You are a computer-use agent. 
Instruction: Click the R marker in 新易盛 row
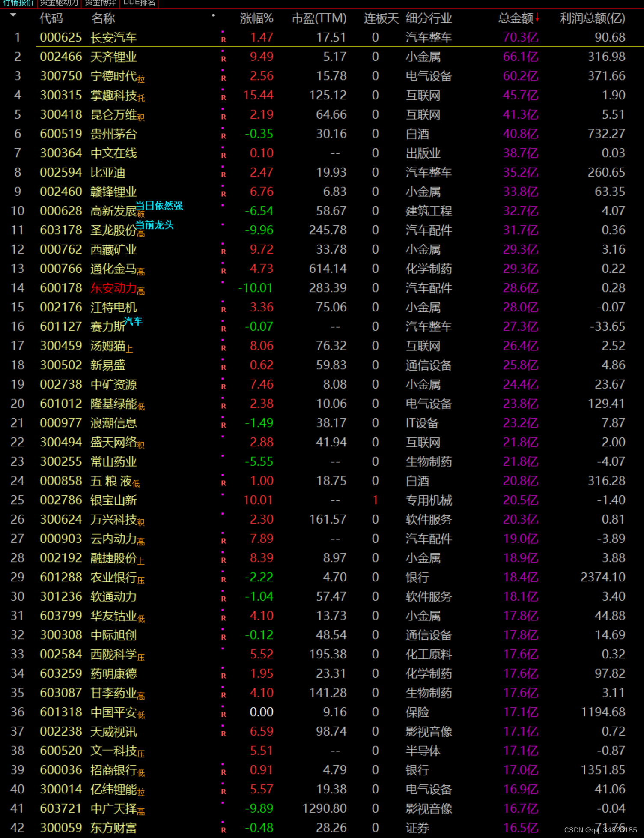[224, 367]
